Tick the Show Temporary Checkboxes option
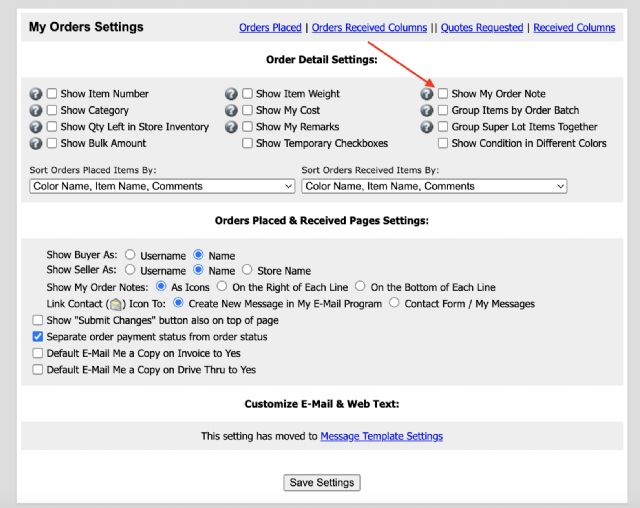This screenshot has width=640, height=508. pos(248,144)
